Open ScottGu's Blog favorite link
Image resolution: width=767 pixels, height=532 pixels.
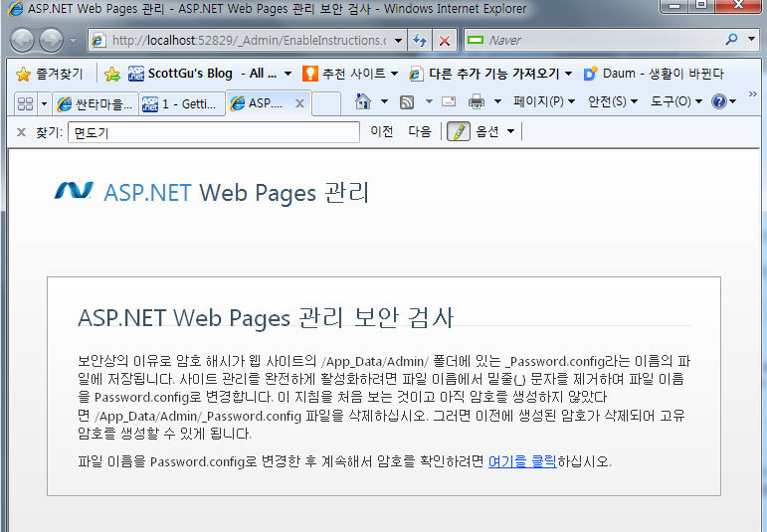click(x=202, y=74)
